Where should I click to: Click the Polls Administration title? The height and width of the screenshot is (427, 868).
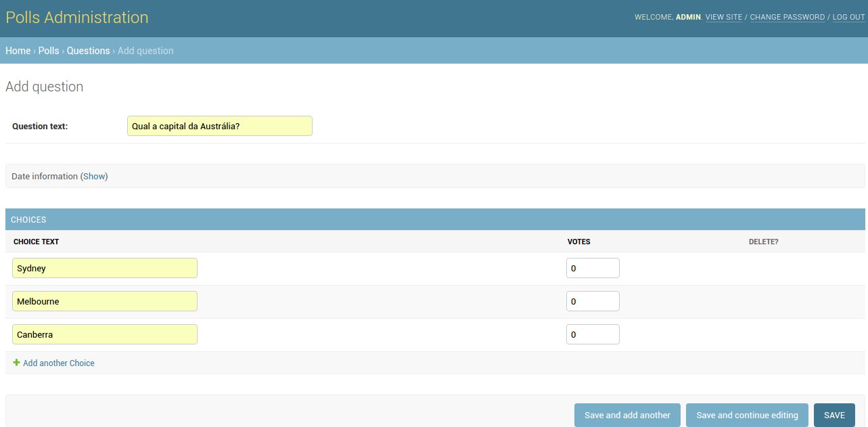point(77,18)
